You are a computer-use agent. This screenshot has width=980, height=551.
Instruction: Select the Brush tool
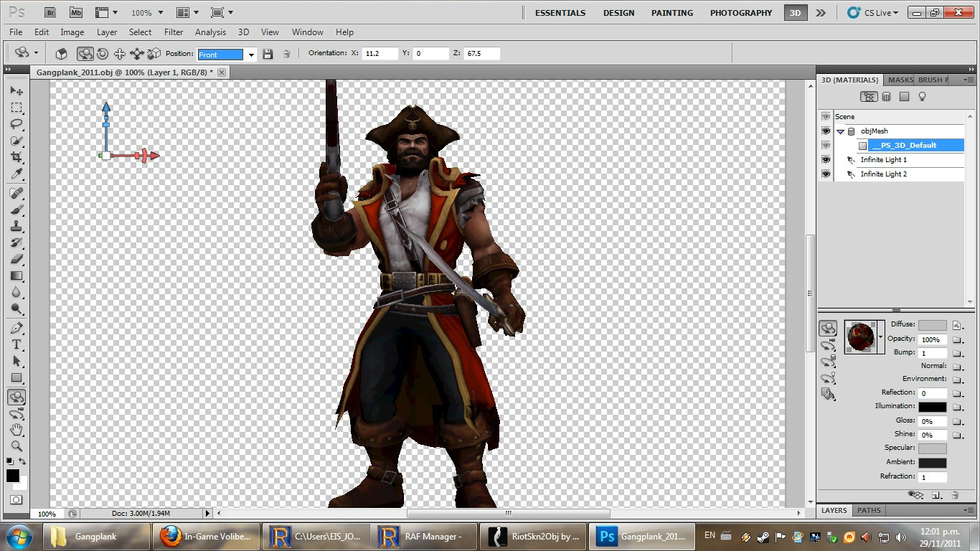[x=17, y=210]
